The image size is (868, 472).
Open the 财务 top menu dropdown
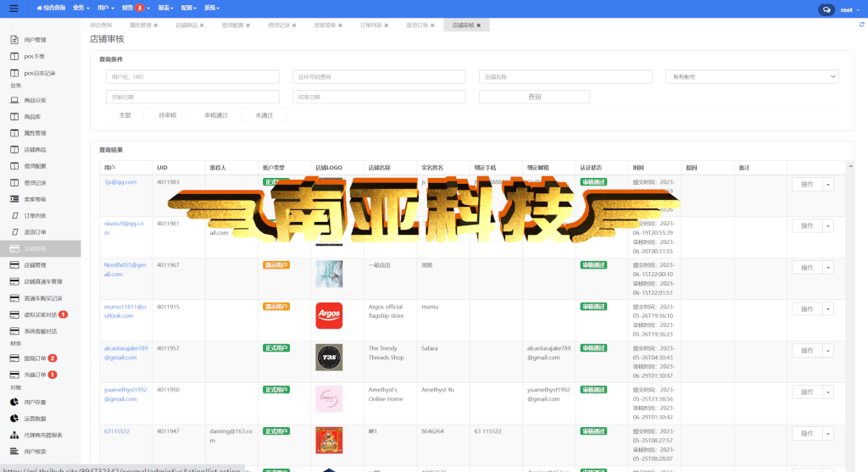click(136, 8)
